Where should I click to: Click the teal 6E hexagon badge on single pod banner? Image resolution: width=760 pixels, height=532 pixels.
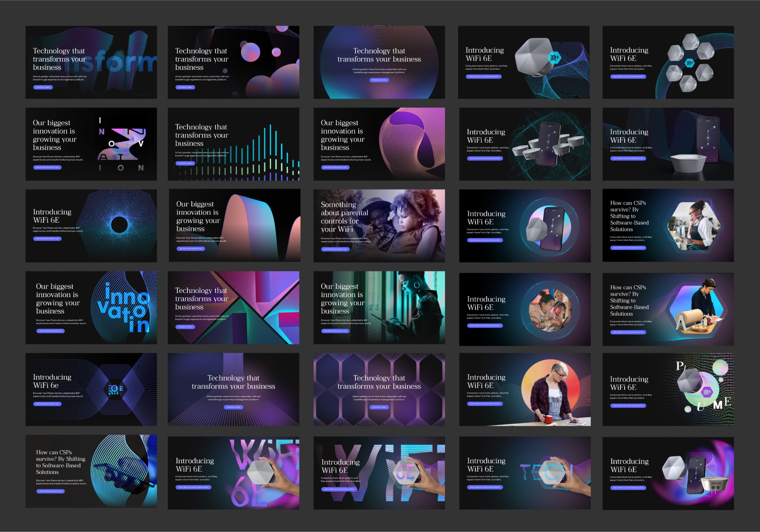coord(554,58)
